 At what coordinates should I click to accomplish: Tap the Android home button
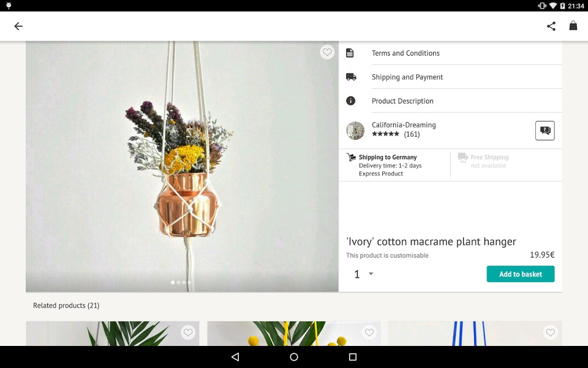(x=294, y=357)
